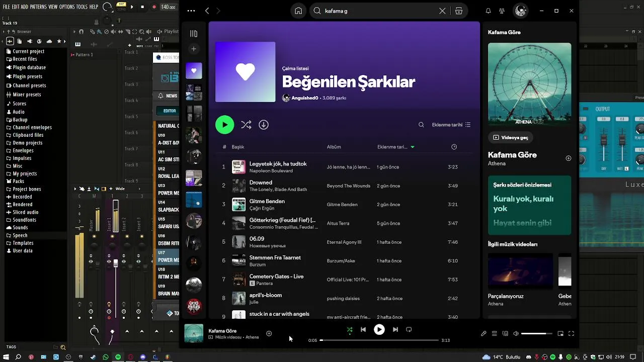Open the mini player
Screen dimensions: 644x362
[x=560, y=333]
